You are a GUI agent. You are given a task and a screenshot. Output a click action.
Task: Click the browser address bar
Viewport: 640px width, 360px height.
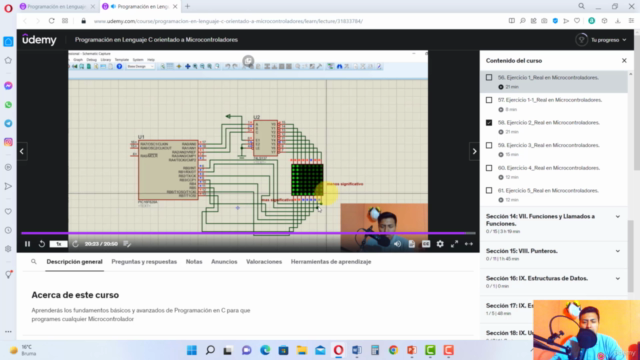(x=229, y=21)
